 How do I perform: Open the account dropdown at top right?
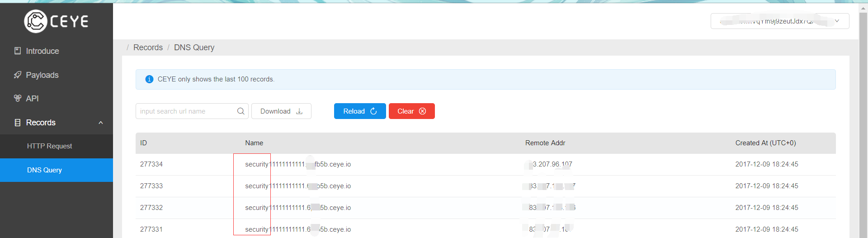pos(780,21)
